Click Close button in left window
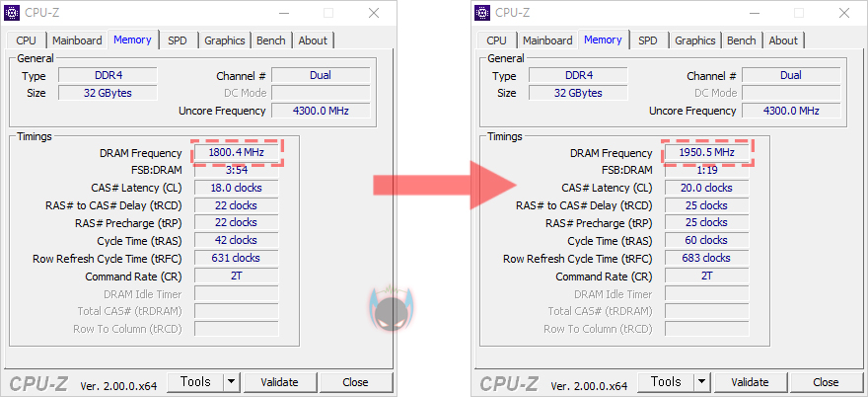The image size is (868, 397). click(355, 382)
